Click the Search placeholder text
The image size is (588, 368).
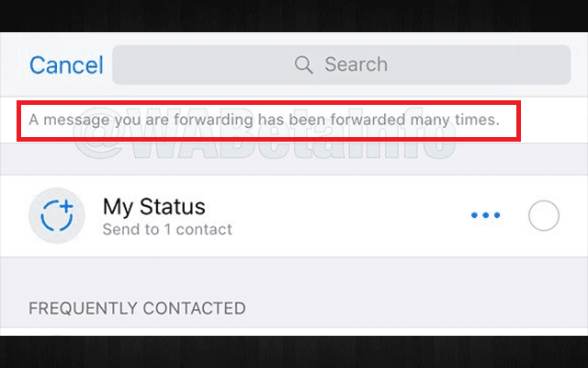(x=356, y=64)
